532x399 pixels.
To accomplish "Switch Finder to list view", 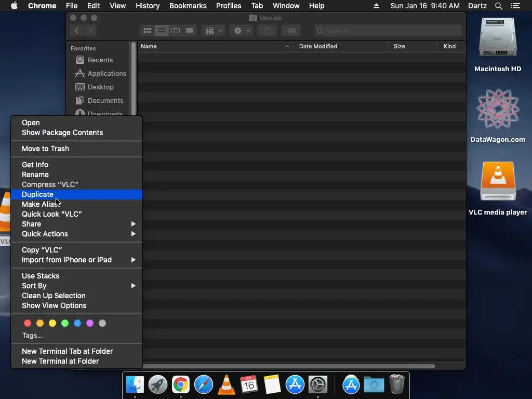I will tap(162, 31).
